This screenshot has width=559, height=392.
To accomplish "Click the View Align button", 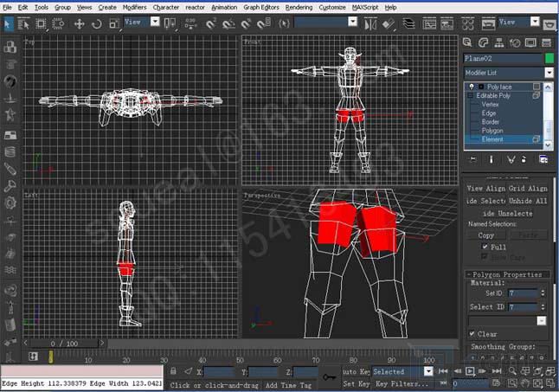I will 486,188.
